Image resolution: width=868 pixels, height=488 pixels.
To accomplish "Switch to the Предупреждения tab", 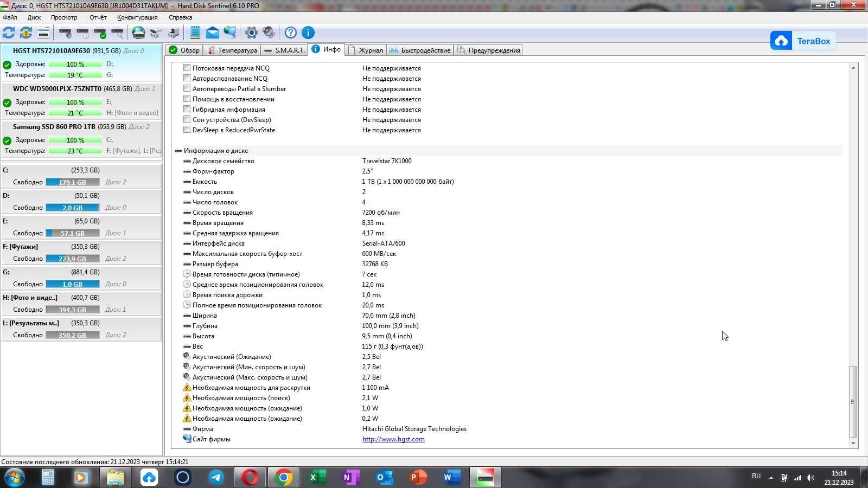I will click(489, 50).
